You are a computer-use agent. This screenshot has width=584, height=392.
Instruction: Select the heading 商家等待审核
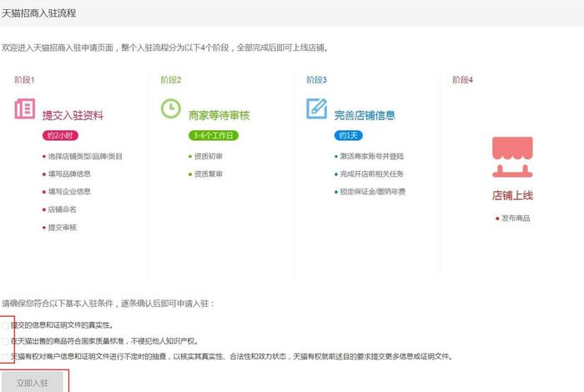(x=219, y=115)
